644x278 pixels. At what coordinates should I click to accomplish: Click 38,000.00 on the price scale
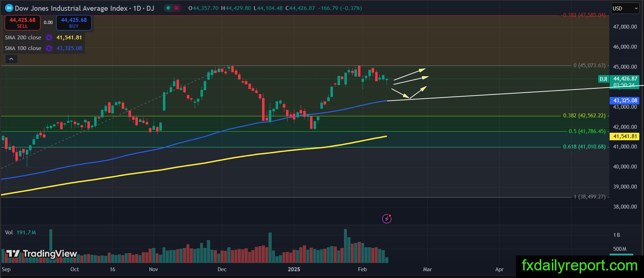(x=625, y=207)
